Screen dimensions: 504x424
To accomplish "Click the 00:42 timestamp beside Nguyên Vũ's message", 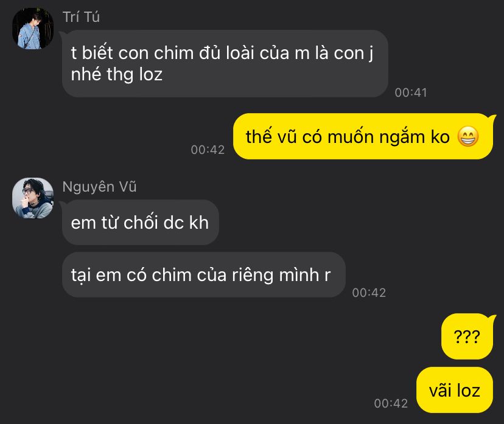I will pyautogui.click(x=369, y=293).
